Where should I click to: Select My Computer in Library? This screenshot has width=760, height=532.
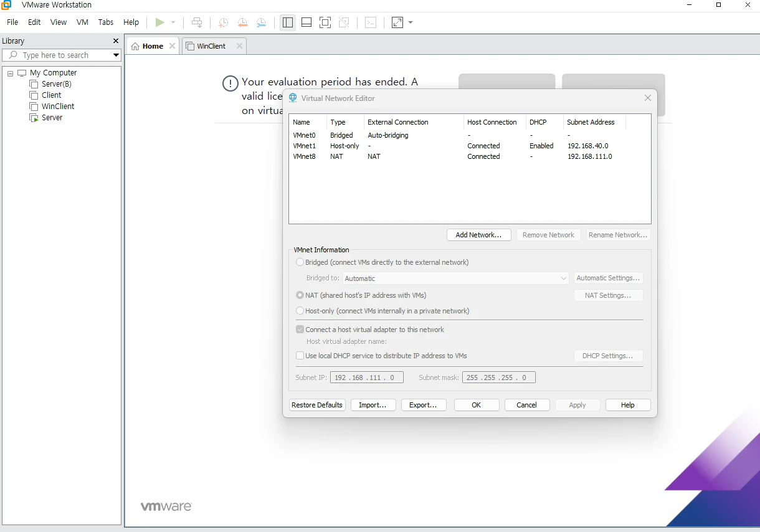coord(53,73)
